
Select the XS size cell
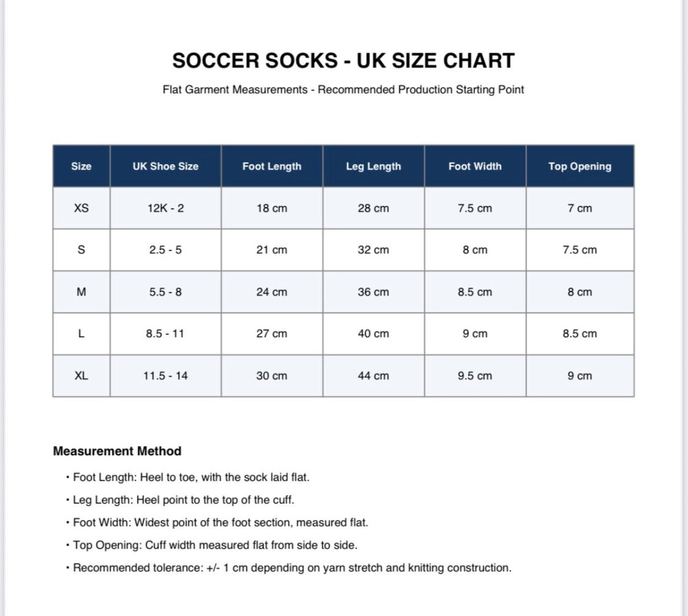coord(82,208)
